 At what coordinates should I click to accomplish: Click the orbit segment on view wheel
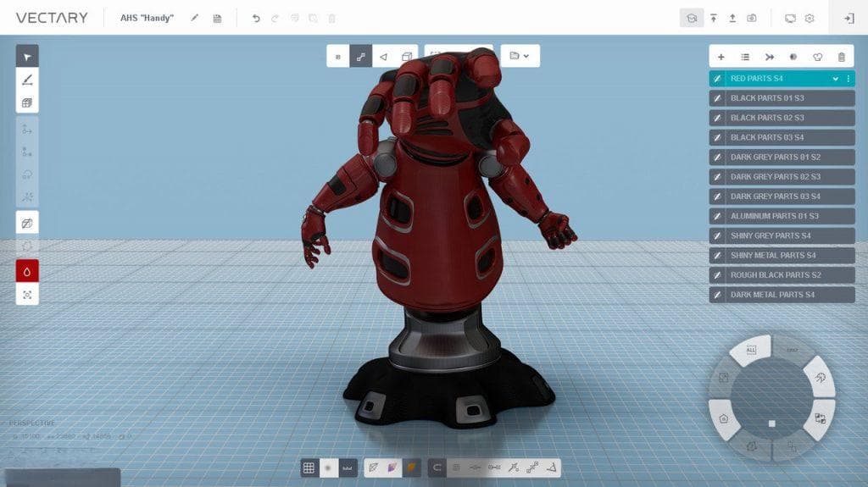click(821, 378)
